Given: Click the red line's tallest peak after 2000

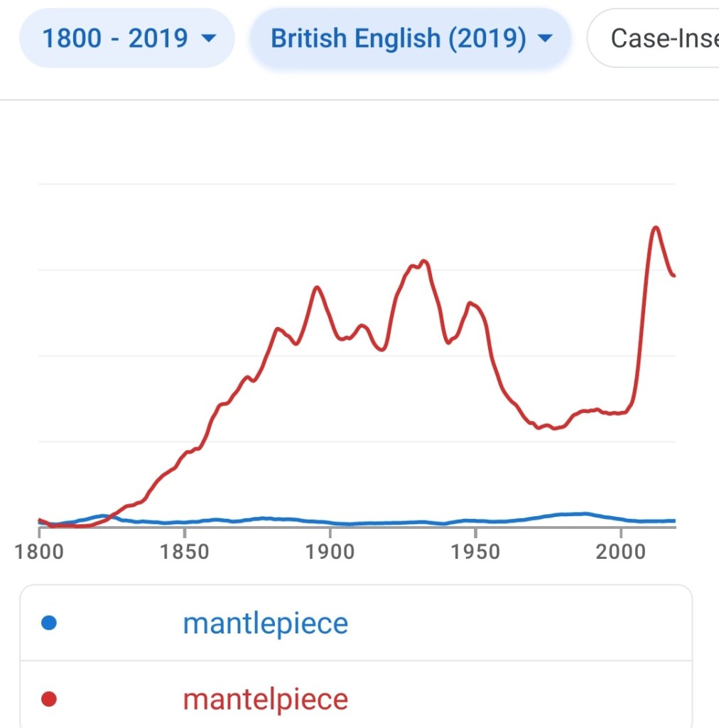Looking at the screenshot, I should [x=655, y=227].
